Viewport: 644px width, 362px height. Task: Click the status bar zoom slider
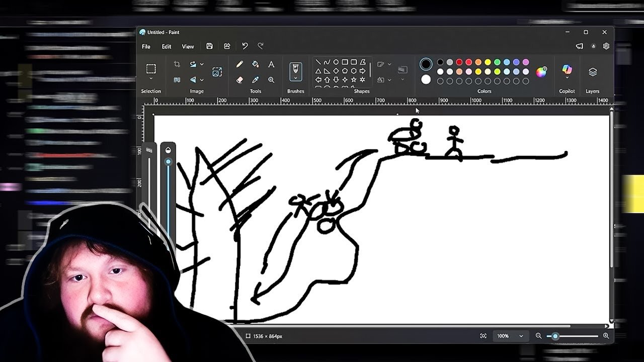pyautogui.click(x=572, y=336)
